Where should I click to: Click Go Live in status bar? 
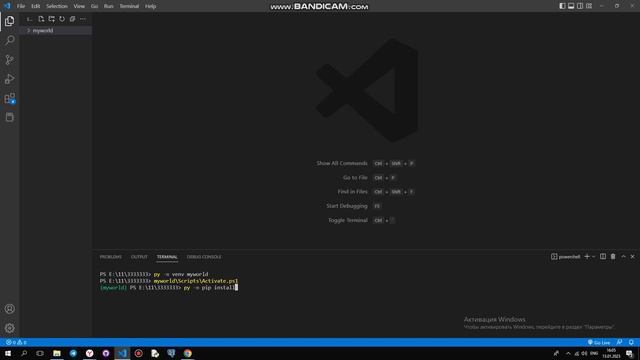tap(599, 342)
